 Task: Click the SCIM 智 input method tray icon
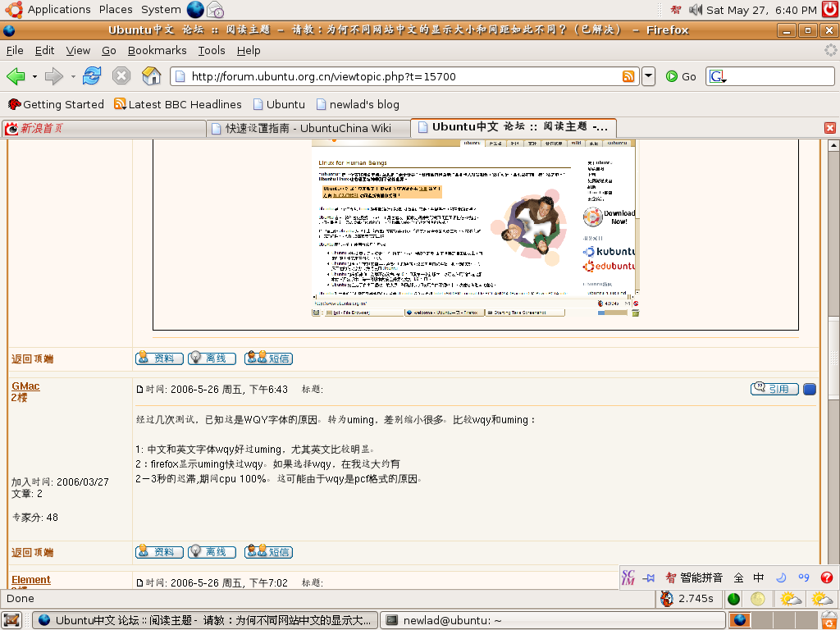pyautogui.click(x=676, y=10)
